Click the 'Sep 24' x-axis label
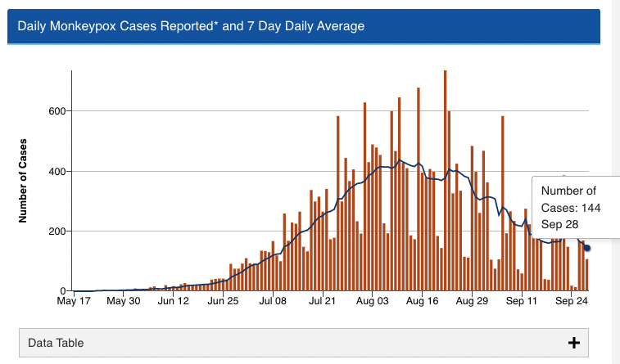This screenshot has height=364, width=620. coord(572,300)
